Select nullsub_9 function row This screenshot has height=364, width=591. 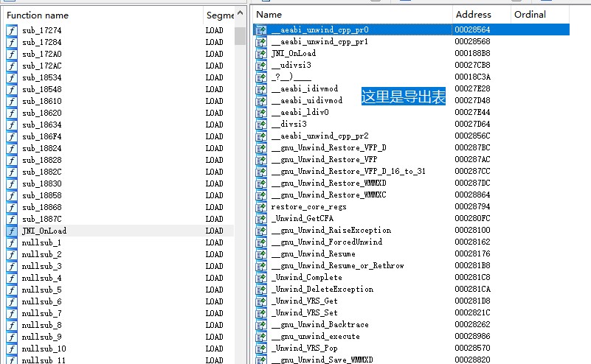pos(120,337)
